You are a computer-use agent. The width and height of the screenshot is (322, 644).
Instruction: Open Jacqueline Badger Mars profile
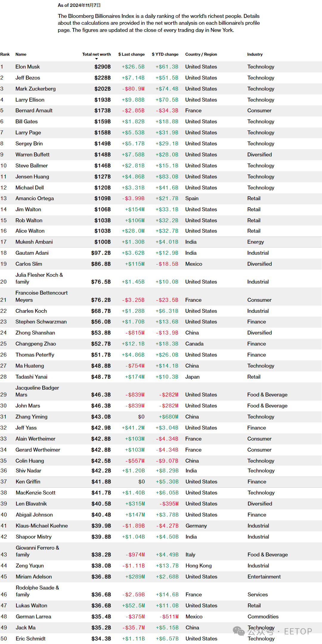point(37,391)
